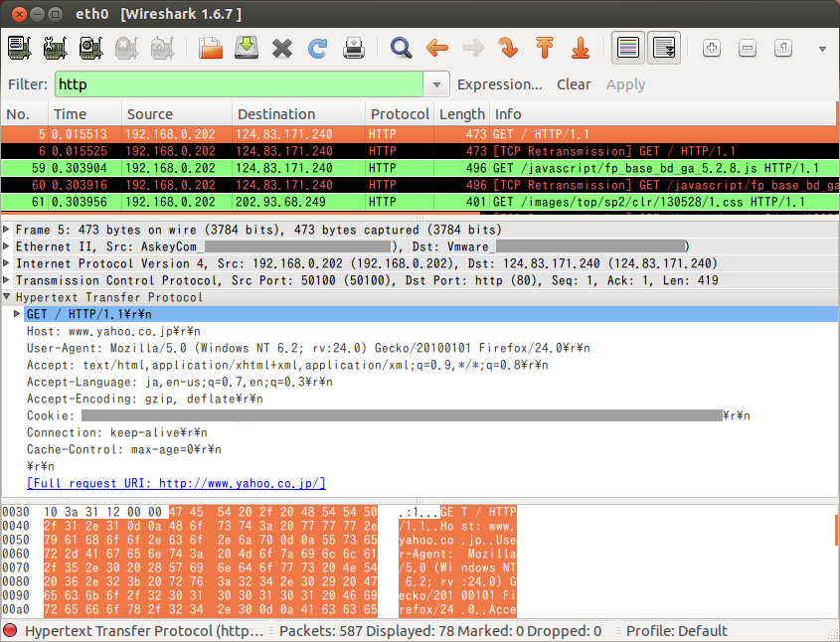The width and height of the screenshot is (840, 642).
Task: Zoom in toolbar icon
Action: point(712,48)
